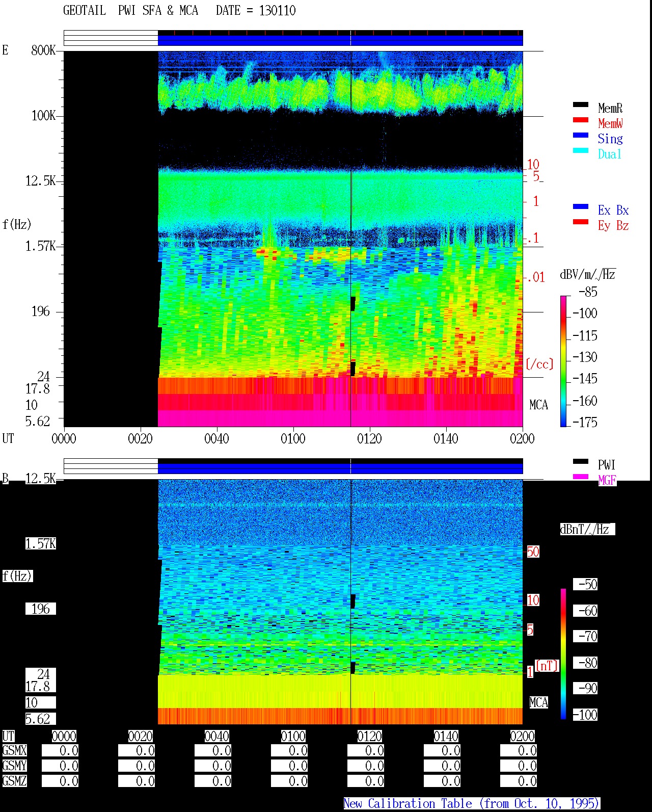Click the magenta MGF legend swatch

click(581, 477)
